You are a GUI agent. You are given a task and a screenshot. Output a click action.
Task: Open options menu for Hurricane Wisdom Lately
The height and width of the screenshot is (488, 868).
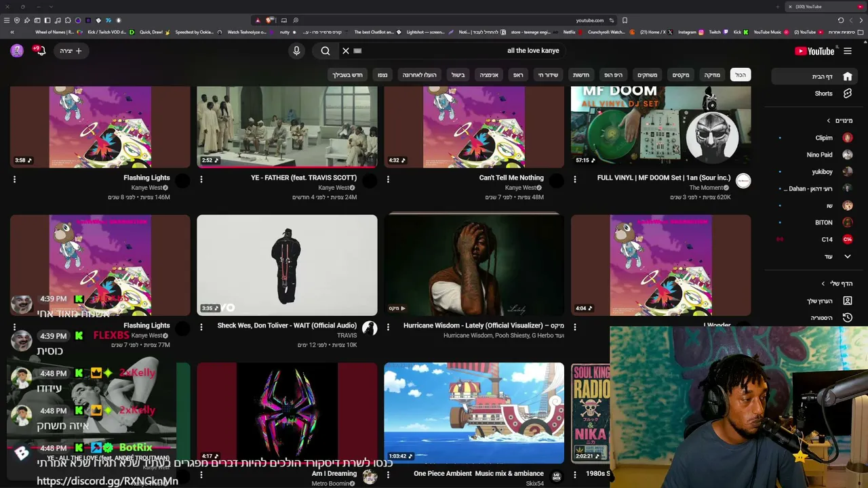point(388,327)
